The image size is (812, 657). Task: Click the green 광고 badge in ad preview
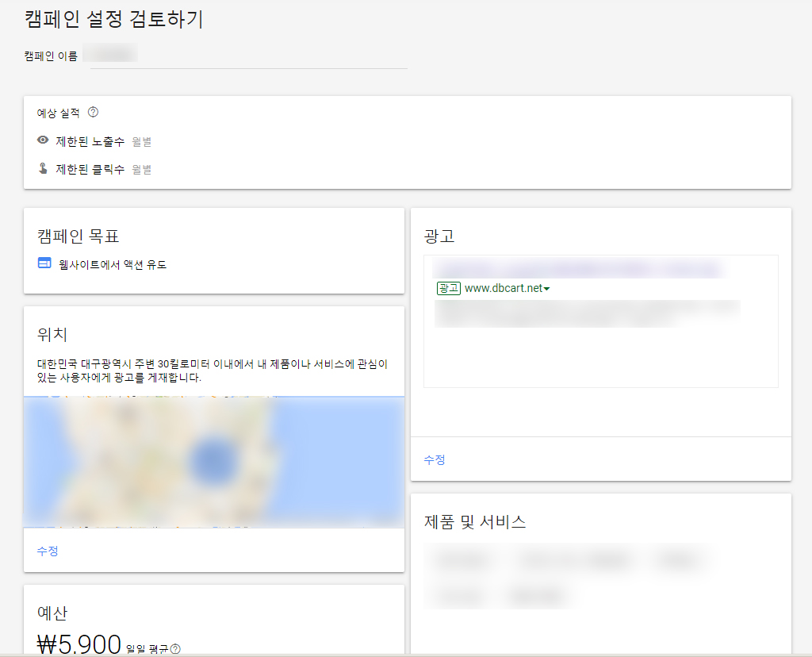coord(448,288)
